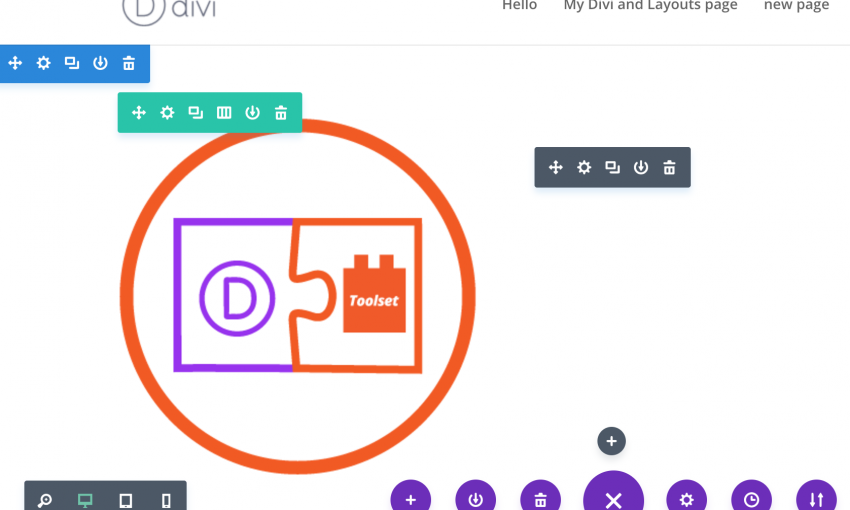Click the blue section move icon

[15, 63]
